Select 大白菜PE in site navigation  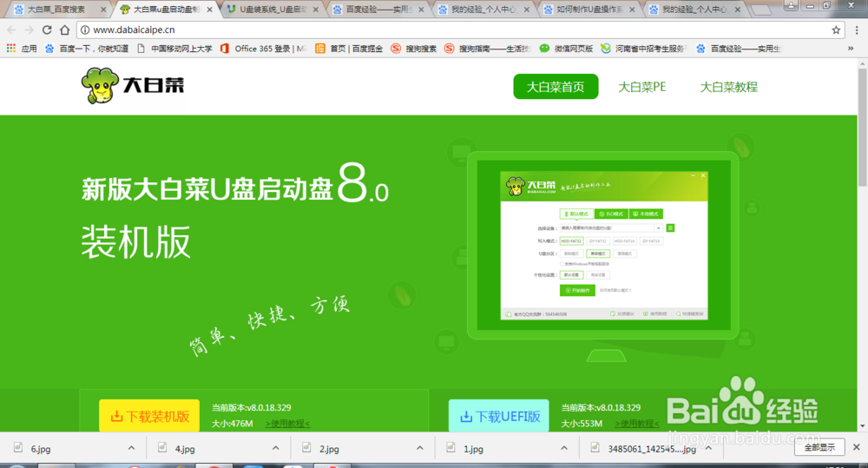pos(641,87)
